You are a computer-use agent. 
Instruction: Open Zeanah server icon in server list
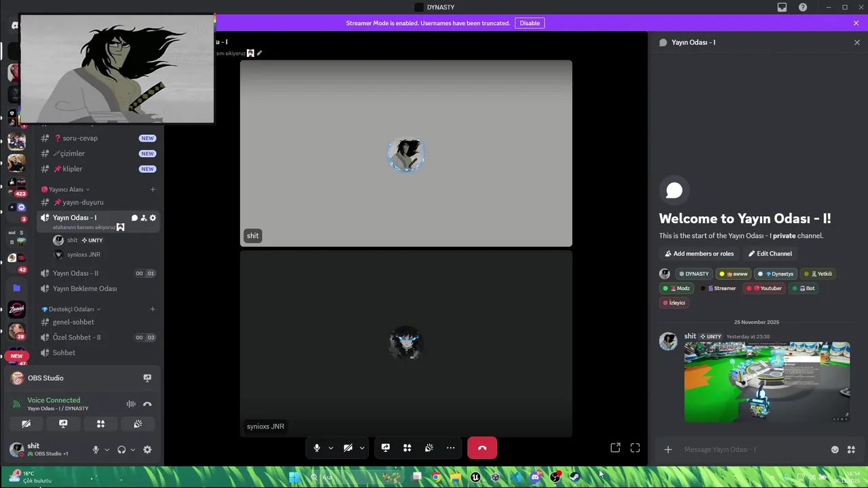[16, 310]
